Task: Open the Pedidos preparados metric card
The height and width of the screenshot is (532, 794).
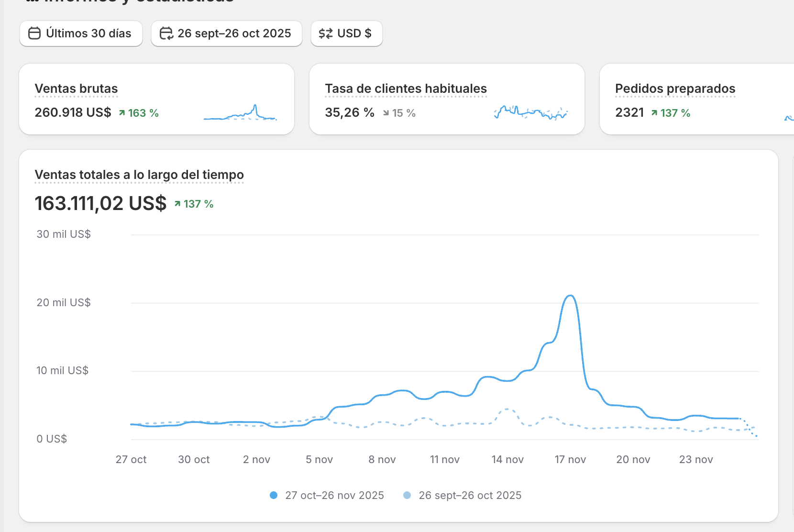Action: [697, 99]
